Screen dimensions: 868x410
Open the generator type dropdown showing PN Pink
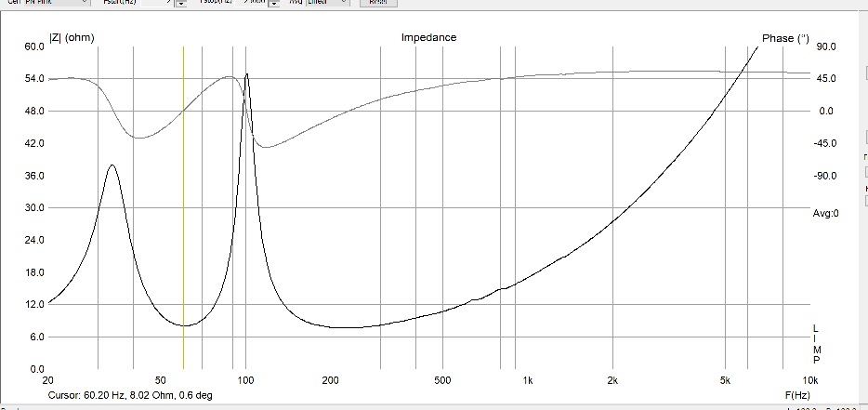(x=56, y=2)
